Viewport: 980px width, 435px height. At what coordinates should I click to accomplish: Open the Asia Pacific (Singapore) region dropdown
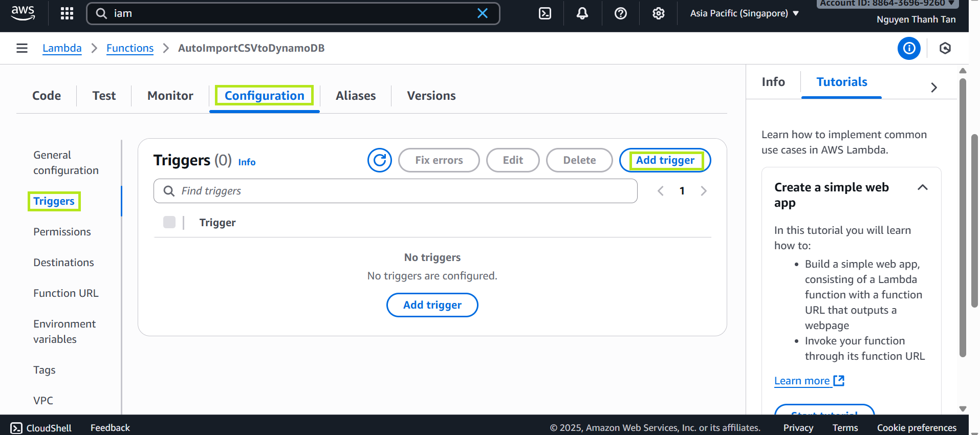[744, 13]
